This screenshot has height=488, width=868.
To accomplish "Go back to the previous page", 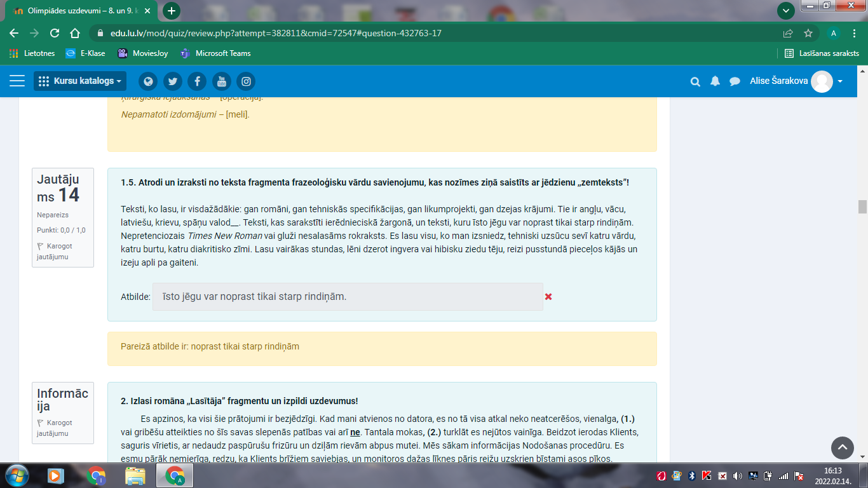I will coord(14,33).
